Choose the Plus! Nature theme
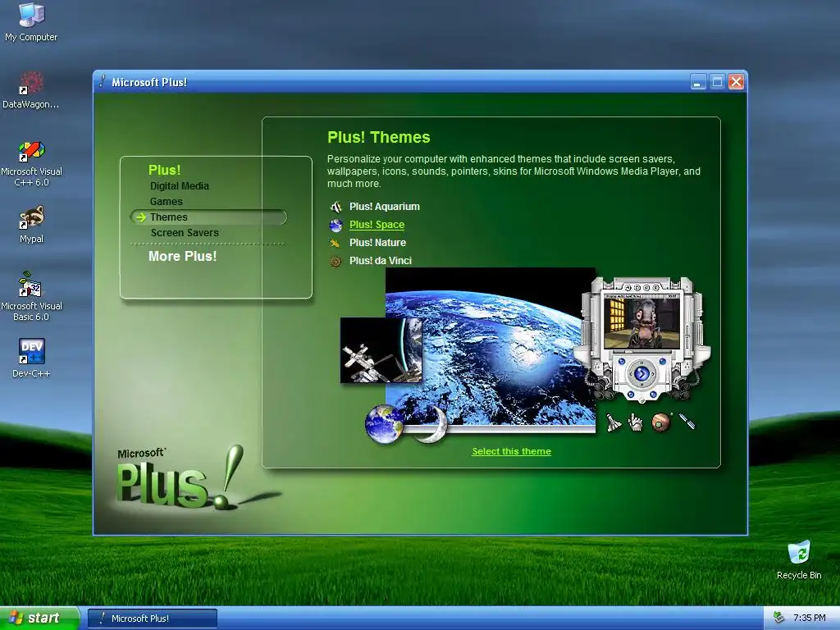 377,243
